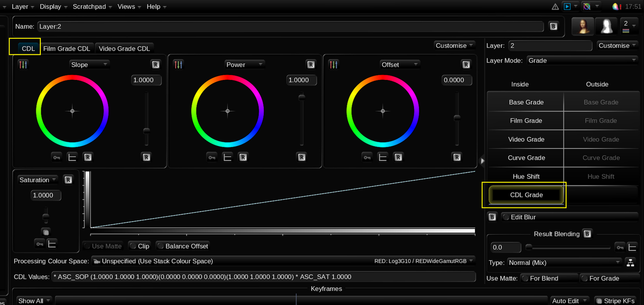644x305 pixels.
Task: Click the white silhouette matte view icon
Action: click(606, 26)
